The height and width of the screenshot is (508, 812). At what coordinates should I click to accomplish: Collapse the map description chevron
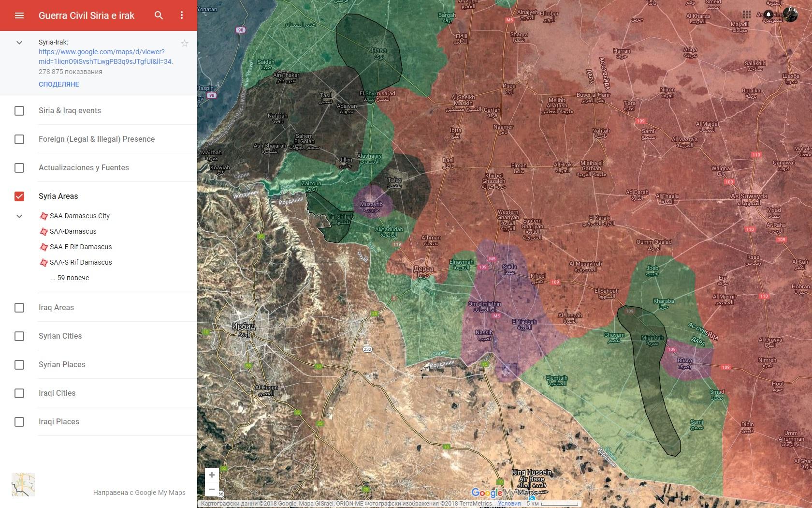coord(19,43)
